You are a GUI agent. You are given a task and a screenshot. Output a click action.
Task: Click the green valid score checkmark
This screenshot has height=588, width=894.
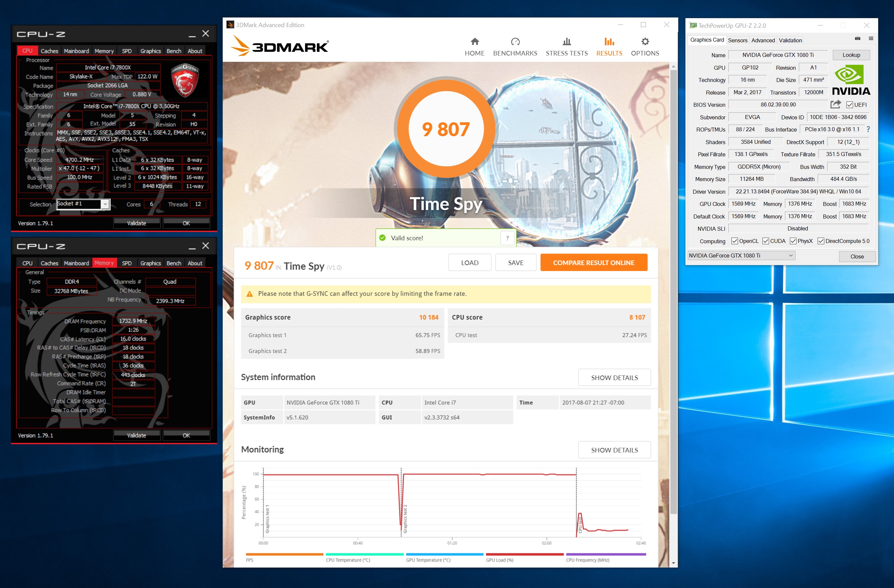pyautogui.click(x=382, y=238)
